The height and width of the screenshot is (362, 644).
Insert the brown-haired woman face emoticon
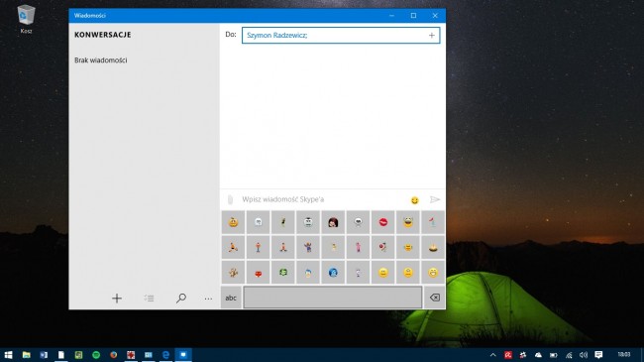(x=333, y=222)
